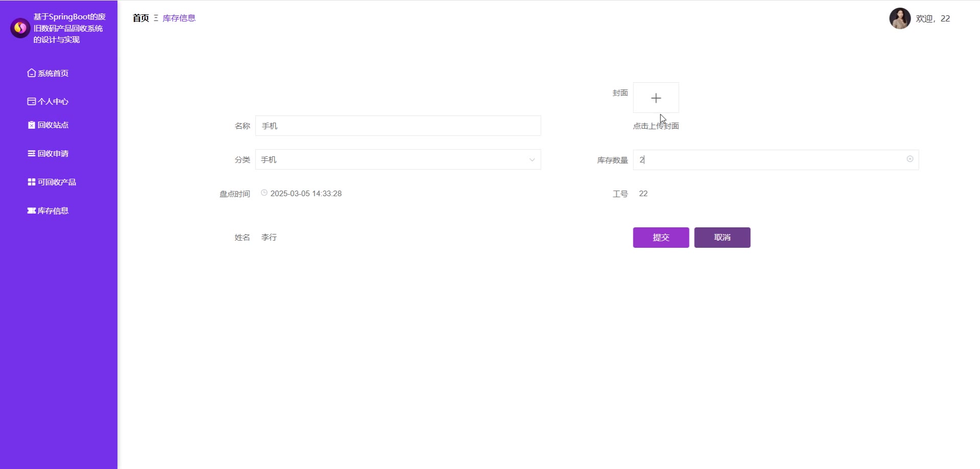Click the 盘点时间 field label

235,194
